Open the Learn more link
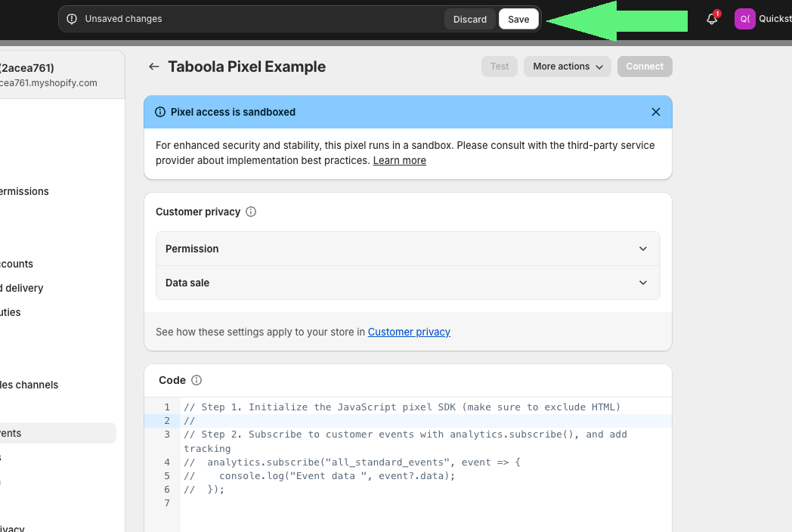Viewport: 792px width, 532px height. (x=400, y=160)
